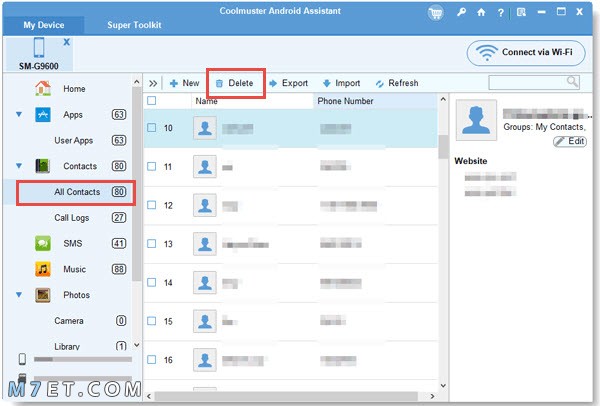Click the avatar icon of contact 13

click(205, 244)
